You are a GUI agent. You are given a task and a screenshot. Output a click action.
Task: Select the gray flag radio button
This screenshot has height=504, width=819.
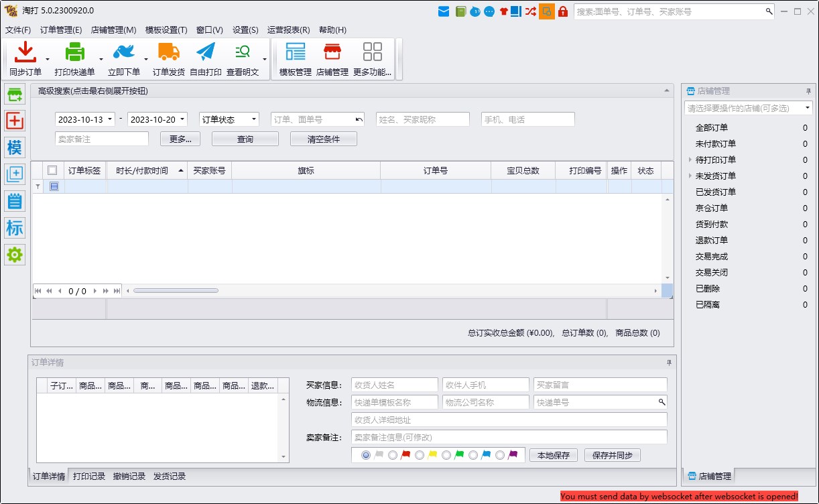coord(366,455)
